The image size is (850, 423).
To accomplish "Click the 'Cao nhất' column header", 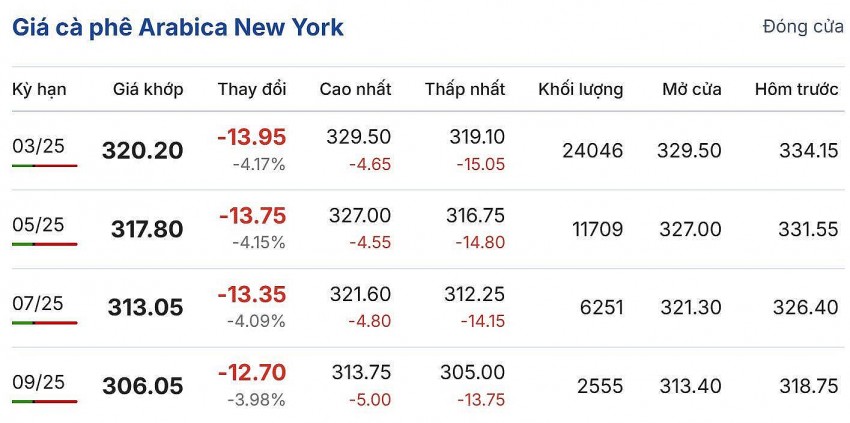I will (355, 90).
